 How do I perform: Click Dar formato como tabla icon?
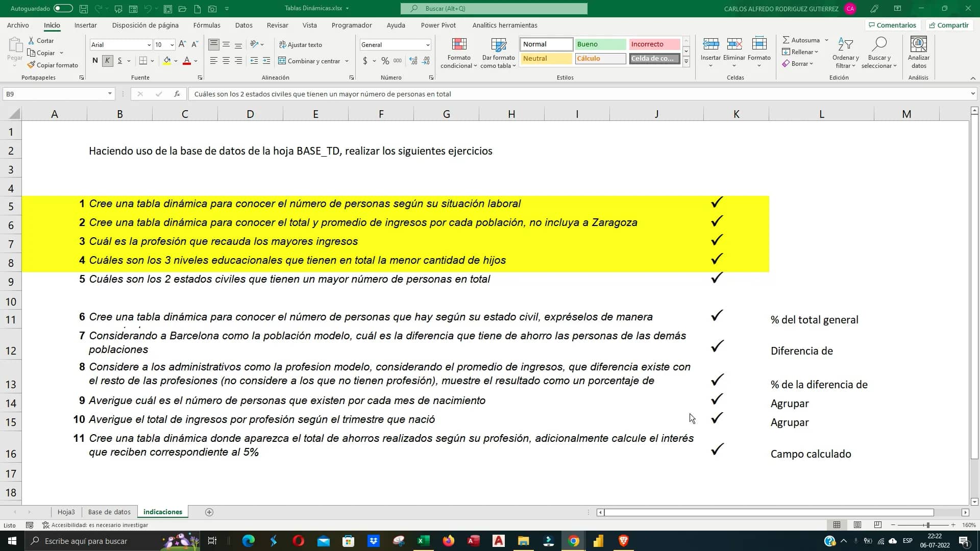pyautogui.click(x=498, y=45)
